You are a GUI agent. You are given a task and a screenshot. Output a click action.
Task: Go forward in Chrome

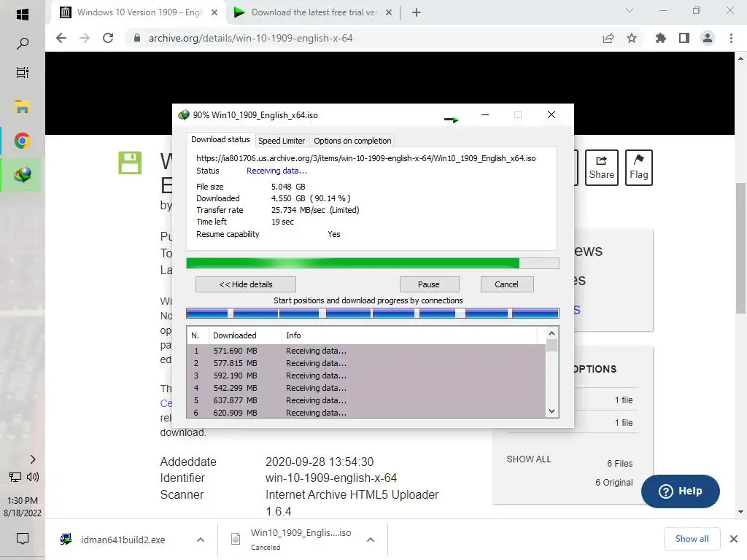85,38
